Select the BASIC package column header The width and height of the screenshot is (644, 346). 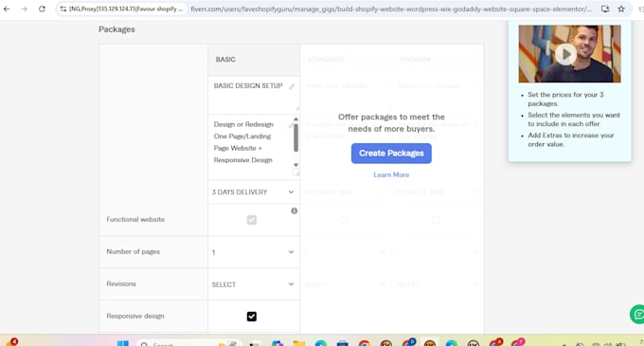(x=254, y=60)
